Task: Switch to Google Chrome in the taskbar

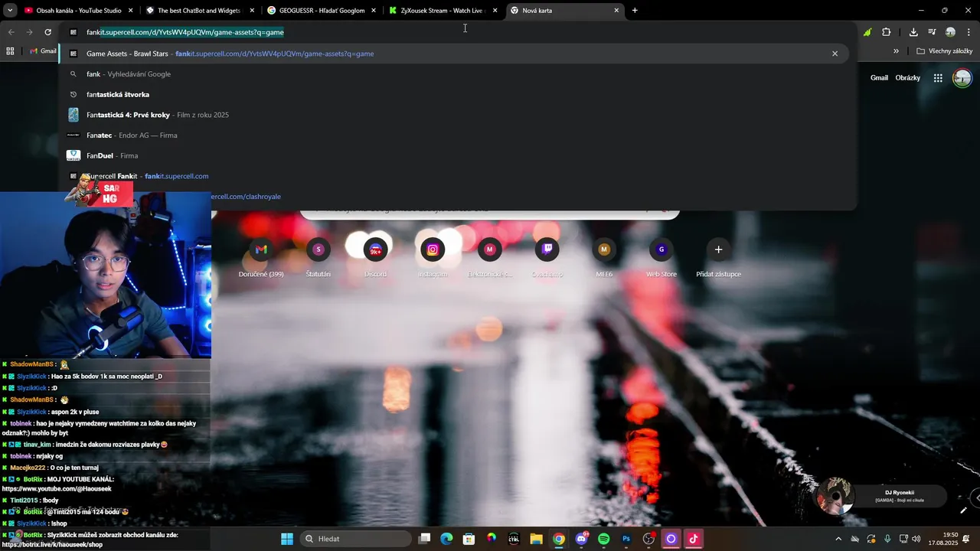Action: click(559, 539)
